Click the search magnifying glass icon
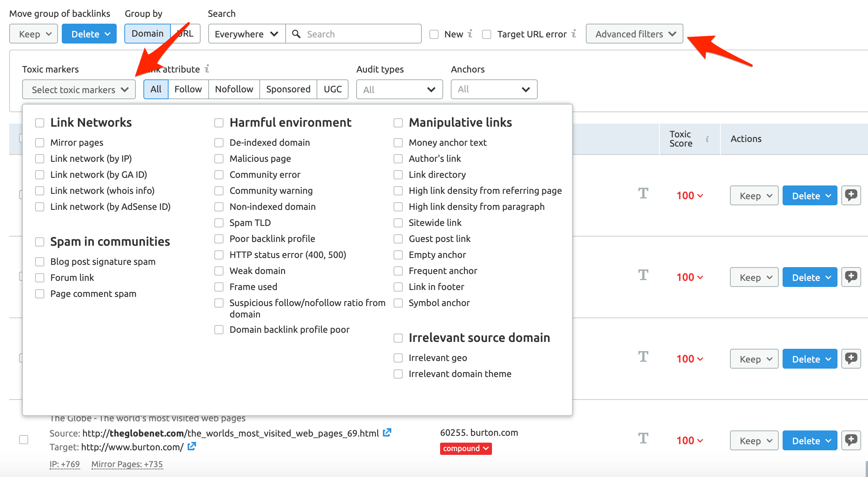The image size is (868, 477). pos(296,34)
